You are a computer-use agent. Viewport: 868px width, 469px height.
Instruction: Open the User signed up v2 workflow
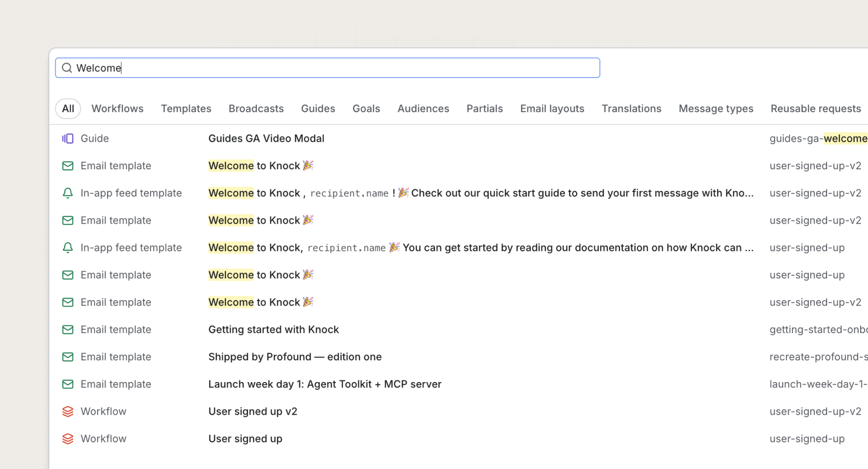click(253, 412)
